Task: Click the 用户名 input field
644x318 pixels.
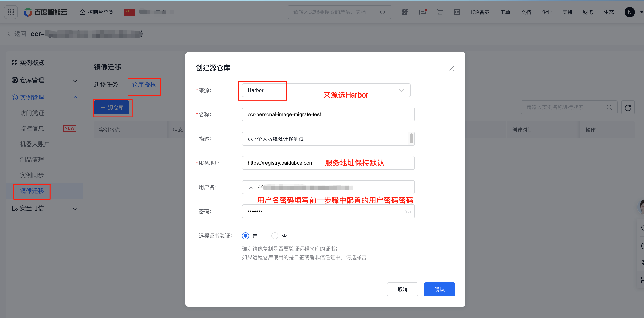Action: [x=328, y=187]
